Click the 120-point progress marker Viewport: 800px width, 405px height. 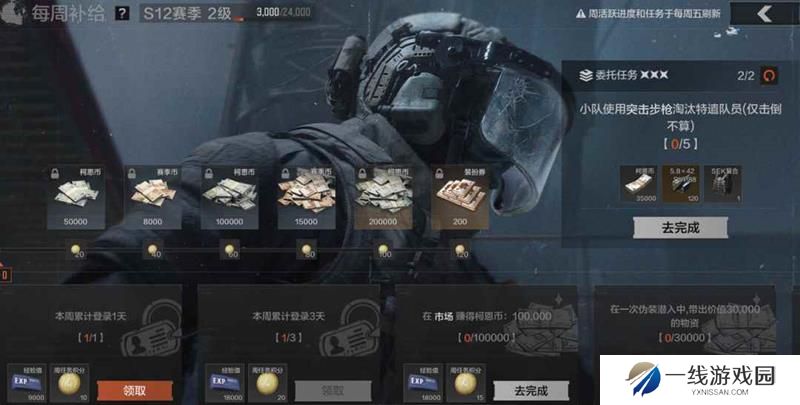(x=460, y=249)
